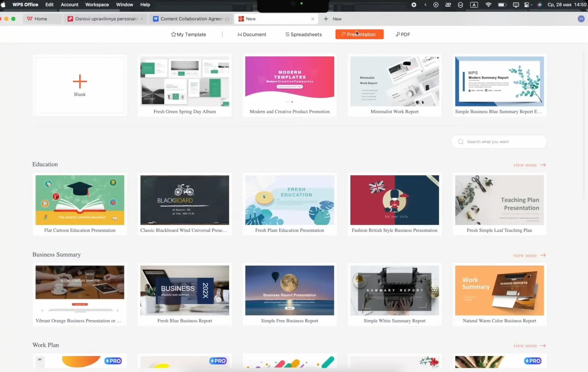The image size is (588, 372).
Task: Click the Wi-Fi icon in menu bar
Action: 488,5
